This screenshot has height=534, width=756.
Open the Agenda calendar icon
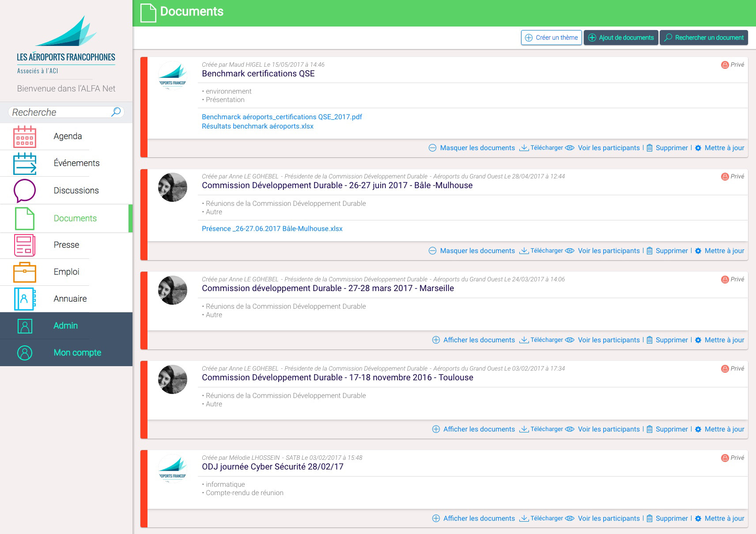25,136
